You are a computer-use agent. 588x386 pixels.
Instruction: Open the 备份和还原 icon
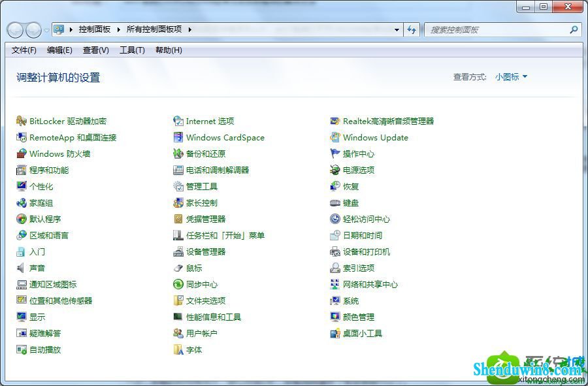pos(178,153)
